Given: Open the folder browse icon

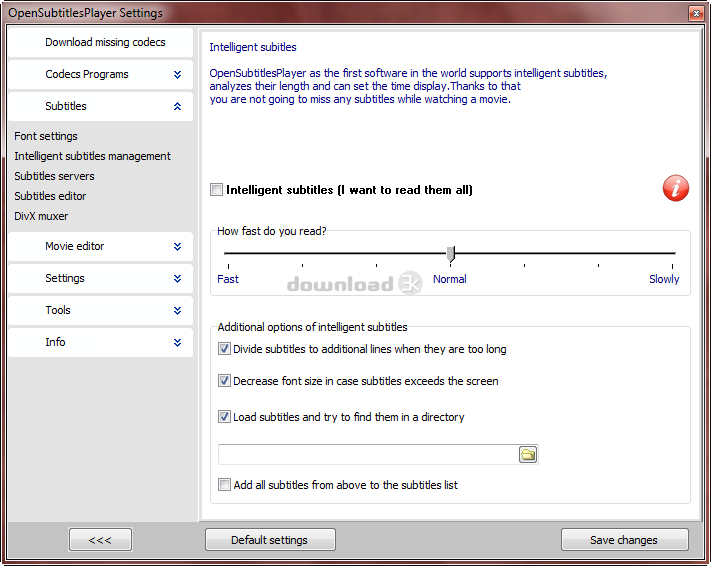Looking at the screenshot, I should click(528, 454).
